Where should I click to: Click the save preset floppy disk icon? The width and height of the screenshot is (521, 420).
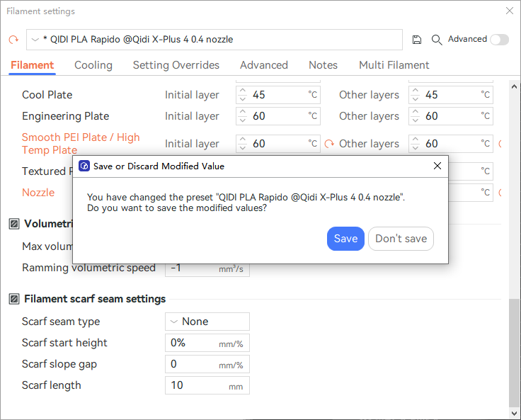tap(417, 40)
